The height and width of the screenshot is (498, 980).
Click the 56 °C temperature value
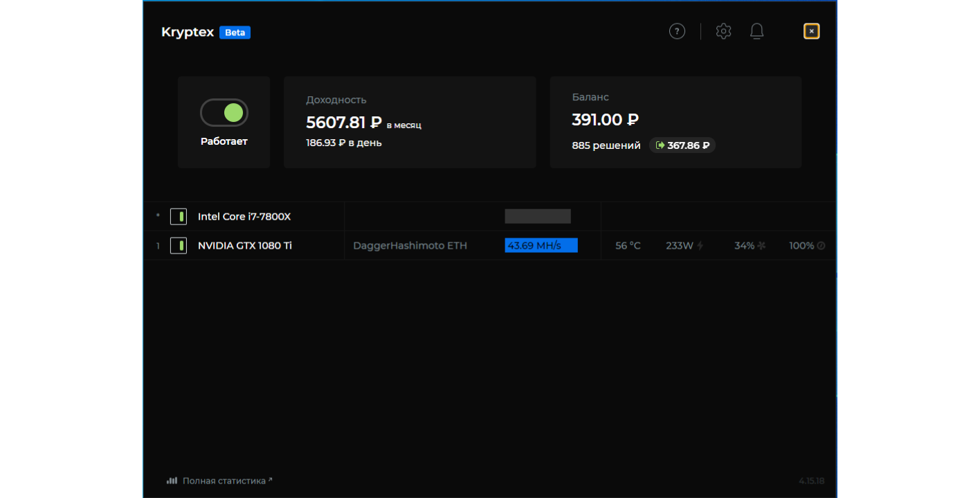[x=628, y=246]
